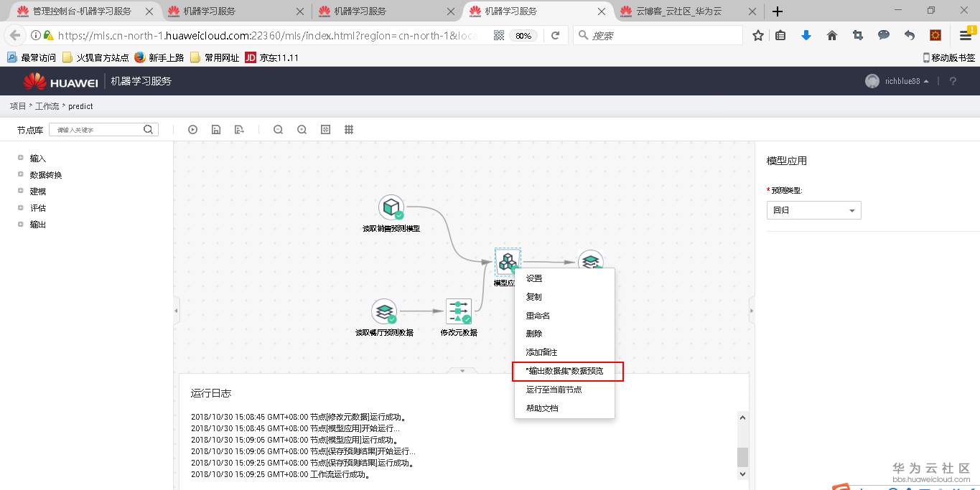The height and width of the screenshot is (490, 980).
Task: Expand the 建模 node category
Action: point(21,191)
